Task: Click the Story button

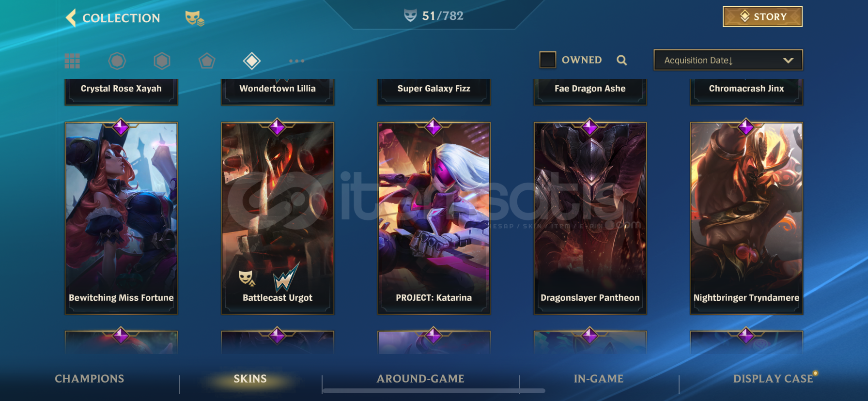Action: 762,16
